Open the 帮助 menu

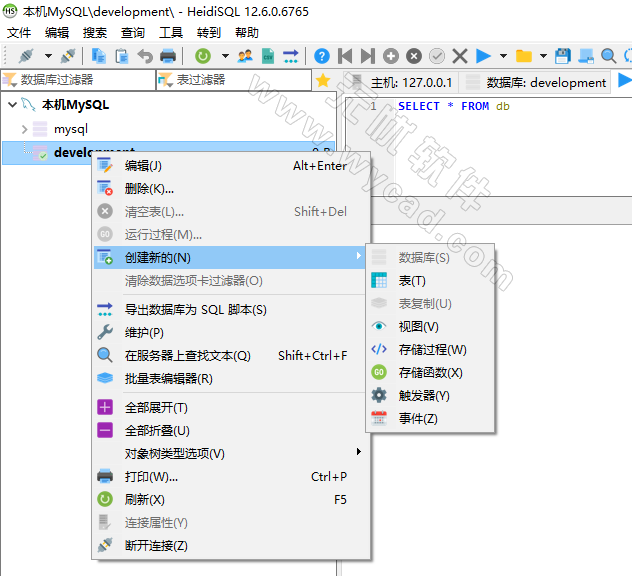247,33
